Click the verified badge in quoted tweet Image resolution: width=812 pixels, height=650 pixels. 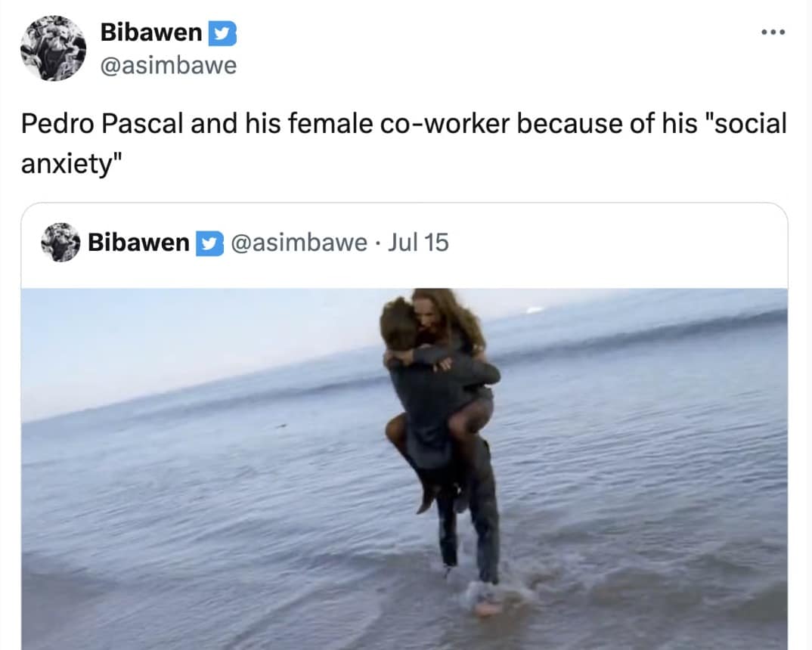point(209,243)
